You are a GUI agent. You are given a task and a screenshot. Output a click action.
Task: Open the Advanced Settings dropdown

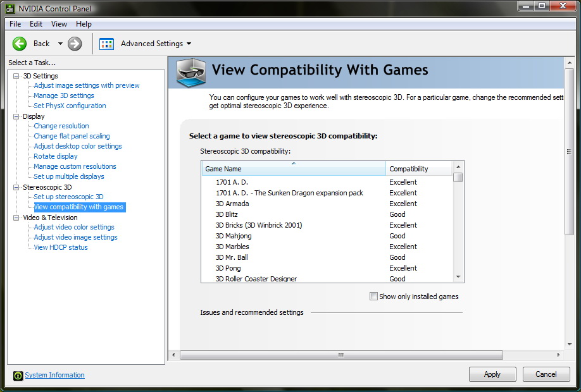(x=189, y=44)
